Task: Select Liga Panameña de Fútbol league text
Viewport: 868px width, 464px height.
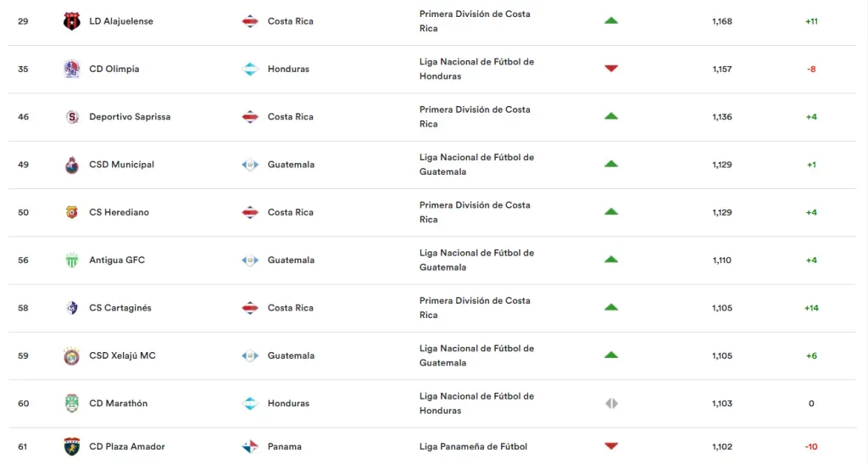Action: tap(473, 447)
